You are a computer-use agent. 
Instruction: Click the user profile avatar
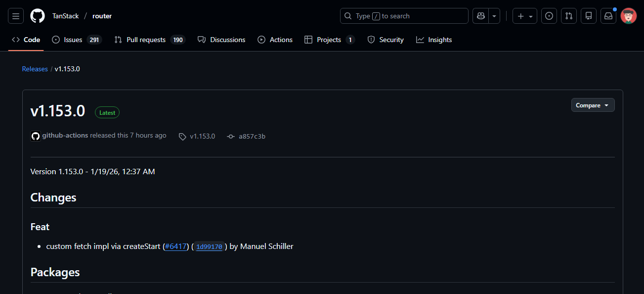pos(629,16)
